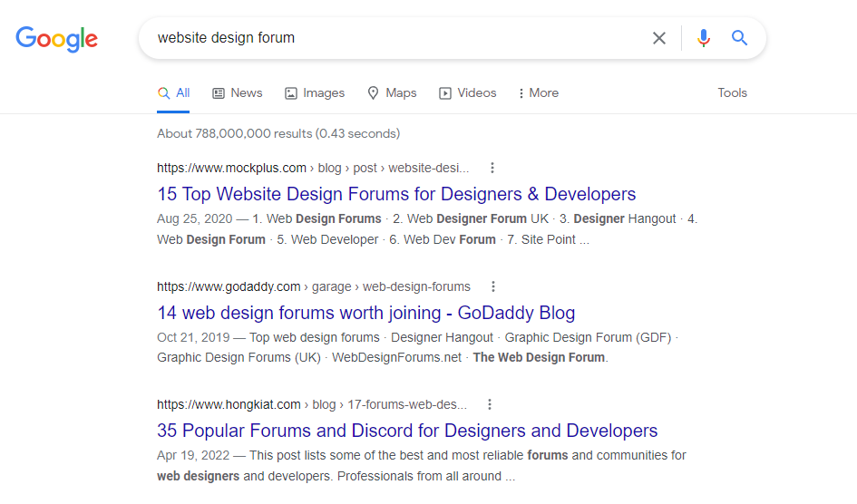857x504 pixels.
Task: Open 15 Top Website Design Forums link
Action: [396, 194]
